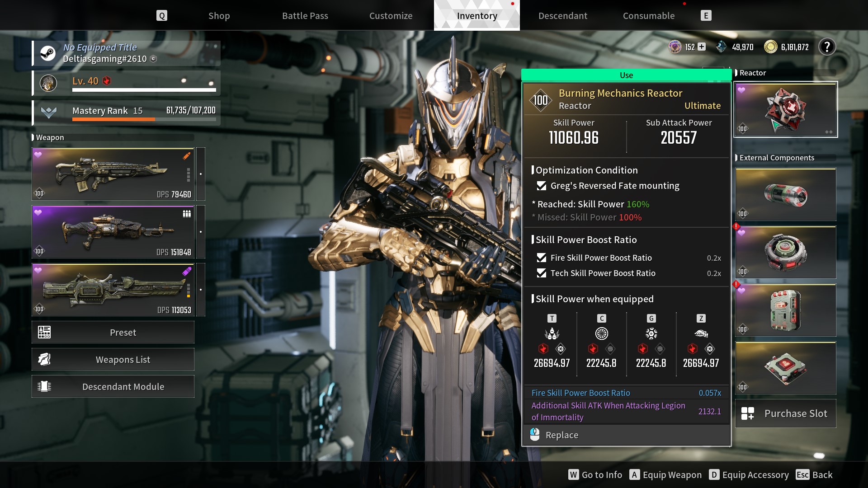Click the C skill icon

[x=602, y=334]
